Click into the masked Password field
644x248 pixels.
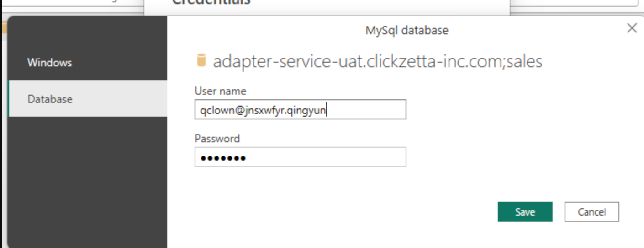[300, 157]
